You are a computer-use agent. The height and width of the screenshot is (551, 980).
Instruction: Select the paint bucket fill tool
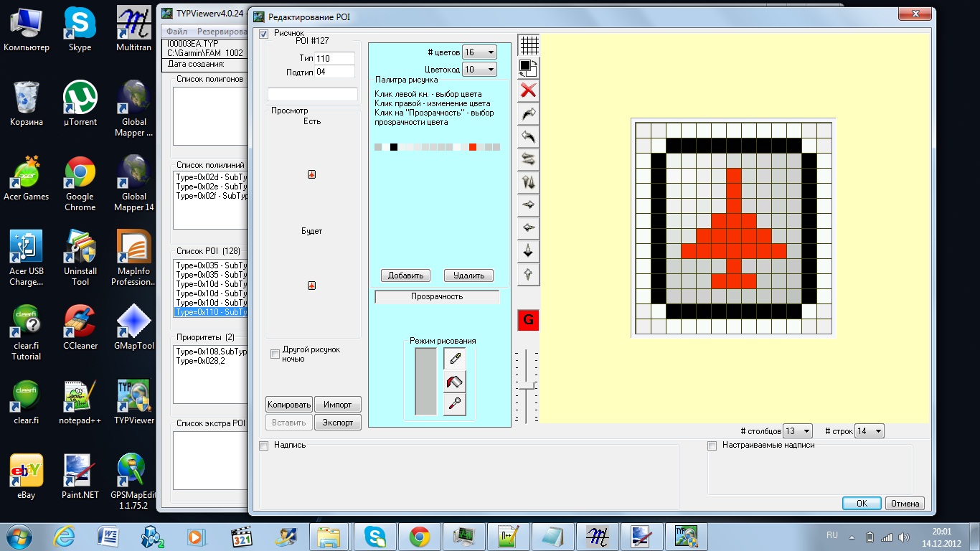click(455, 382)
